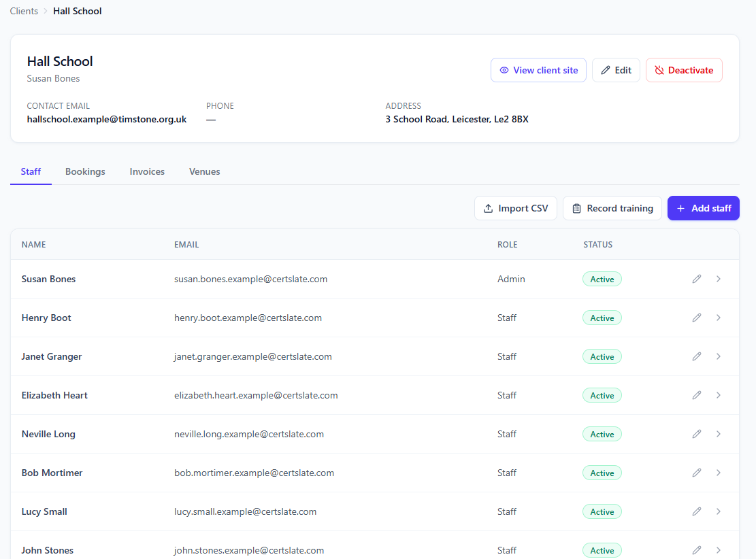Click the pencil edit icon for Elizabeth Heart
The image size is (756, 559).
[x=697, y=395]
